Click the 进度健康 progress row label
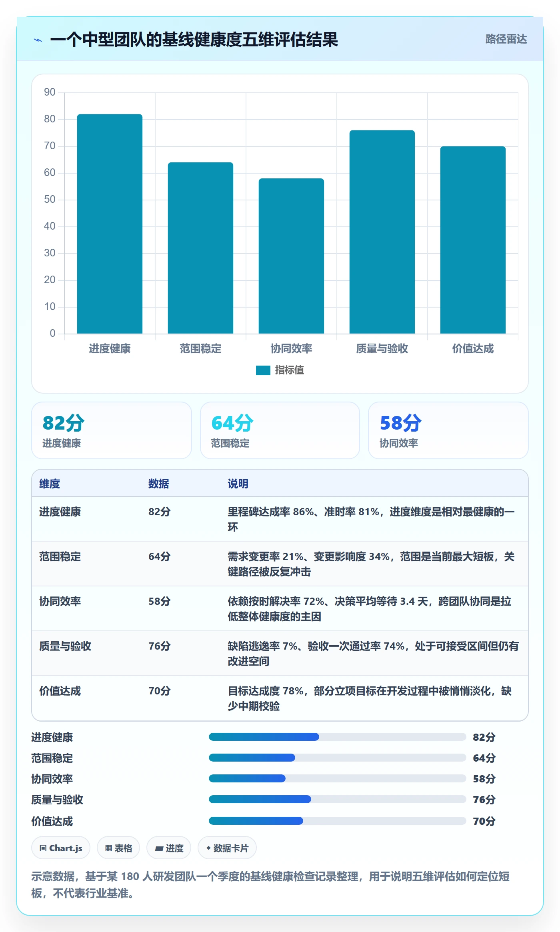 pos(52,737)
